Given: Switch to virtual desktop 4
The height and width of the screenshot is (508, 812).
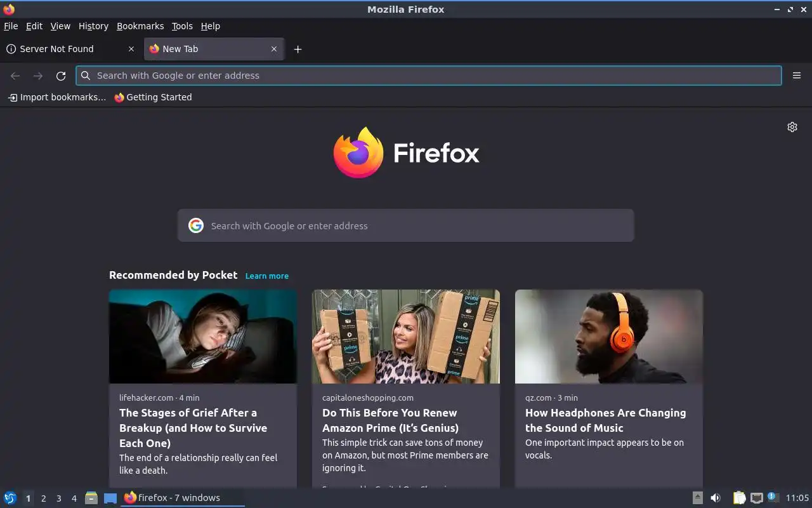Looking at the screenshot, I should pyautogui.click(x=74, y=498).
